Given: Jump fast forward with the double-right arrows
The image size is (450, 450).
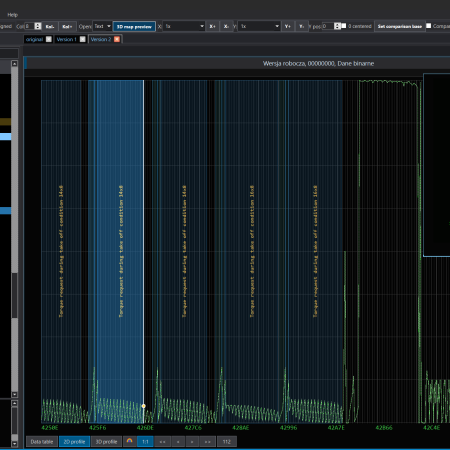Looking at the screenshot, I should click(x=208, y=442).
